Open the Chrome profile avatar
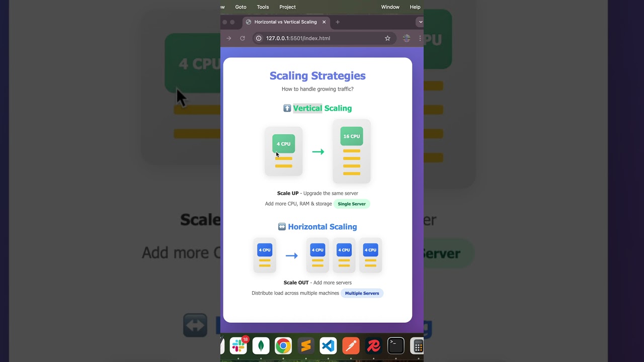 pyautogui.click(x=407, y=38)
